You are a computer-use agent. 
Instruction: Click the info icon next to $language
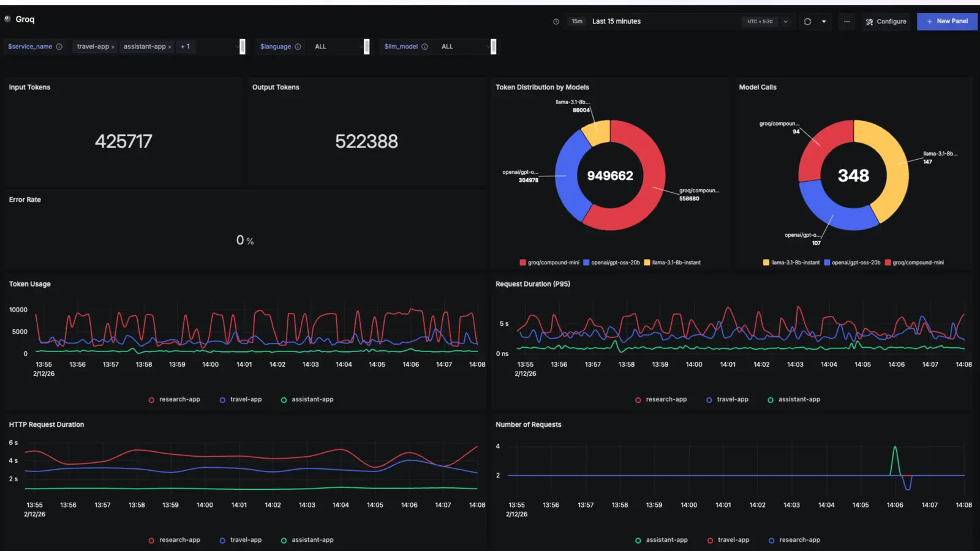coord(298,47)
